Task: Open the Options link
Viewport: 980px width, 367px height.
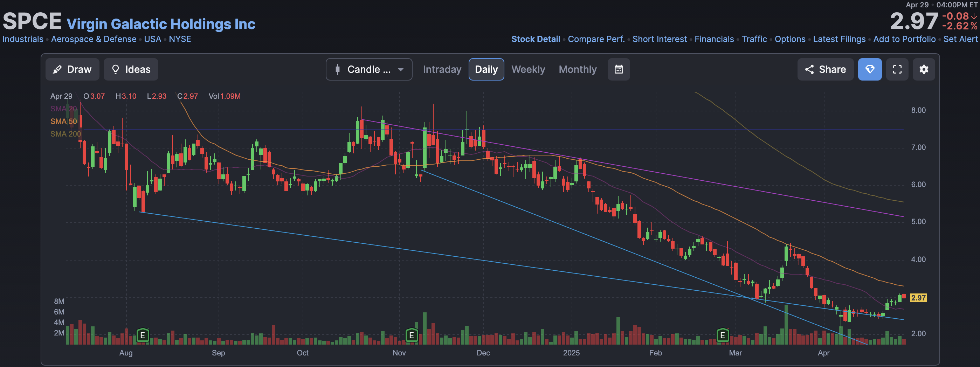Action: [790, 39]
